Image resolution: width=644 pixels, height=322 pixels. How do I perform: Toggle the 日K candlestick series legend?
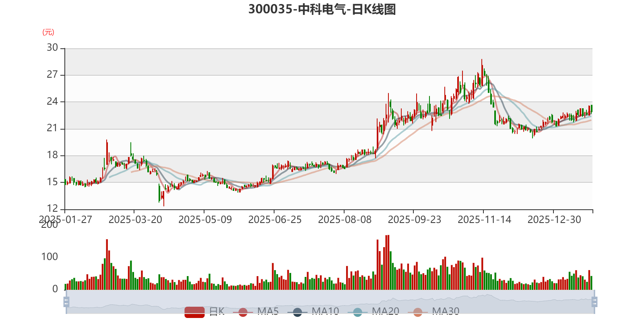204,312
